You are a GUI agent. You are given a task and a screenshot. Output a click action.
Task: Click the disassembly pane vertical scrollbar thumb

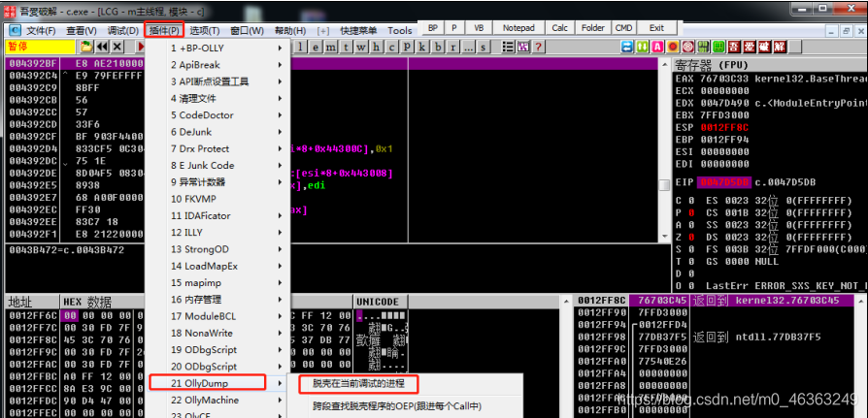click(664, 186)
